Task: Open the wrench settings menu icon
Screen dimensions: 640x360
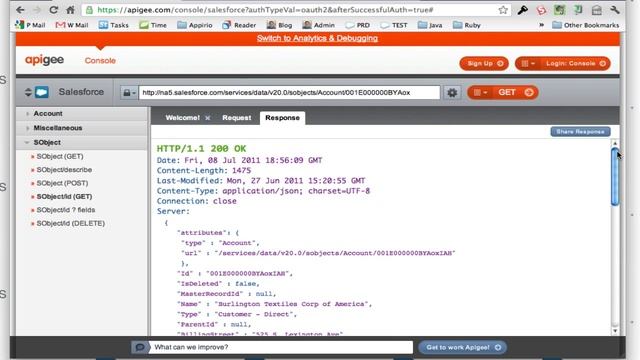Action: [615, 10]
